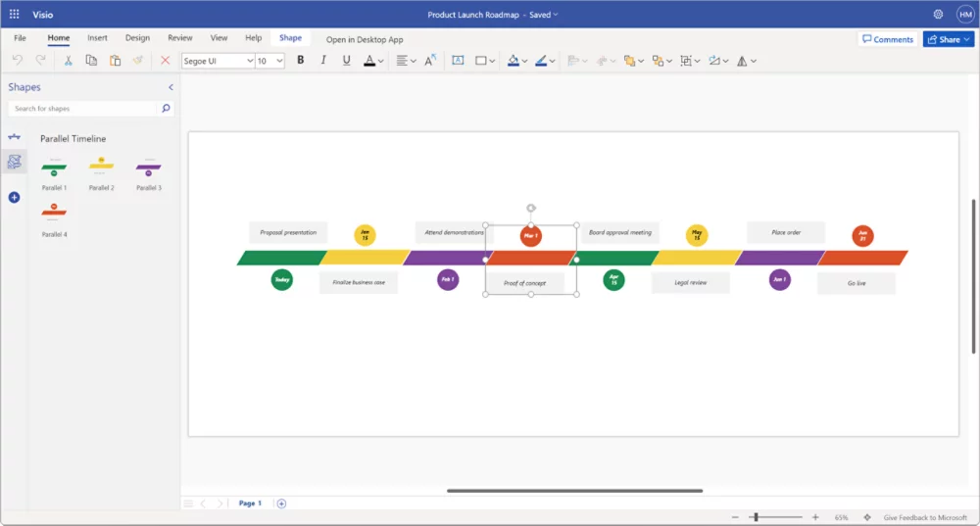Click the Undo arrow icon

pos(18,60)
